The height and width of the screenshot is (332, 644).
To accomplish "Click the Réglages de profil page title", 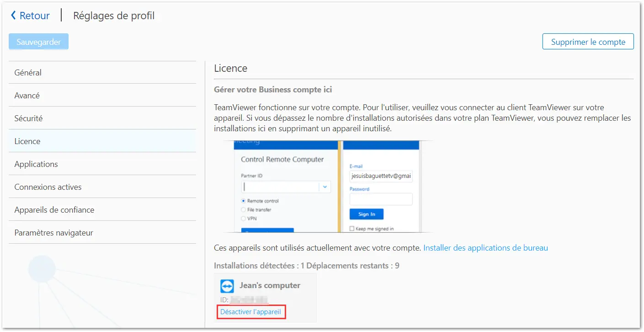I will tap(114, 16).
